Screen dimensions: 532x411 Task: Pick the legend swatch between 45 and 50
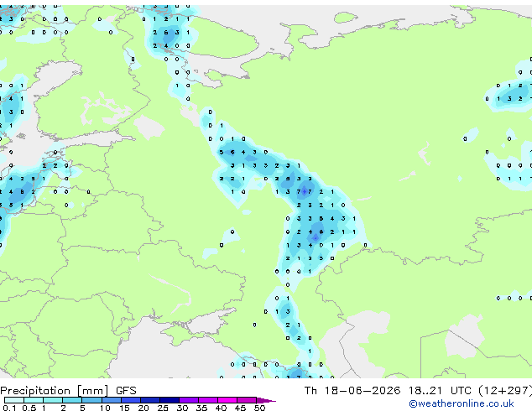tap(247, 400)
